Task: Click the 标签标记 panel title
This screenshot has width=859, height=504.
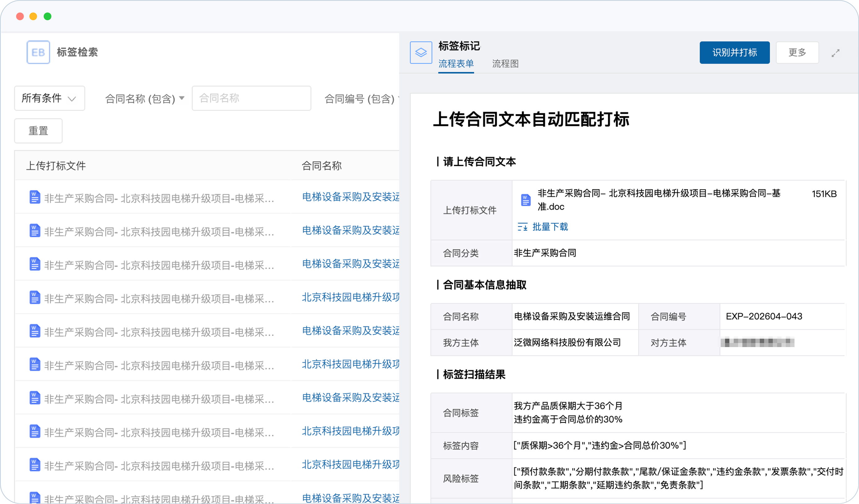Action: [x=459, y=46]
